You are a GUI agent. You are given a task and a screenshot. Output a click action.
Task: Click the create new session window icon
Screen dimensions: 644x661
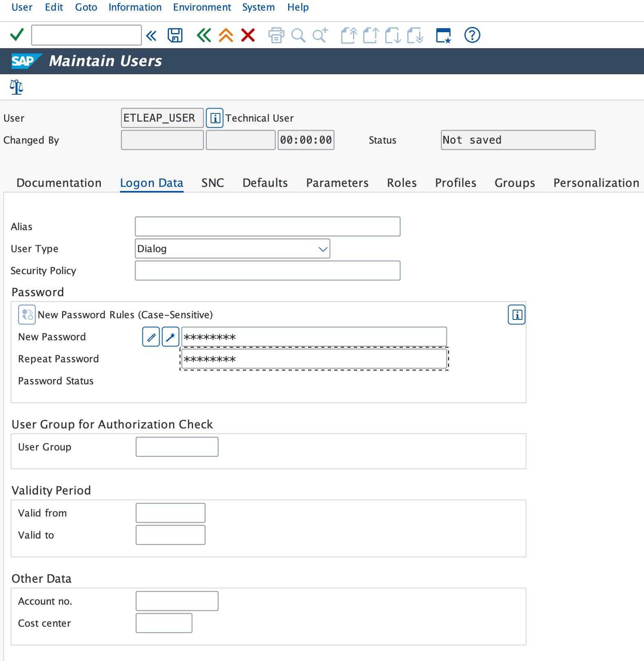pyautogui.click(x=444, y=35)
